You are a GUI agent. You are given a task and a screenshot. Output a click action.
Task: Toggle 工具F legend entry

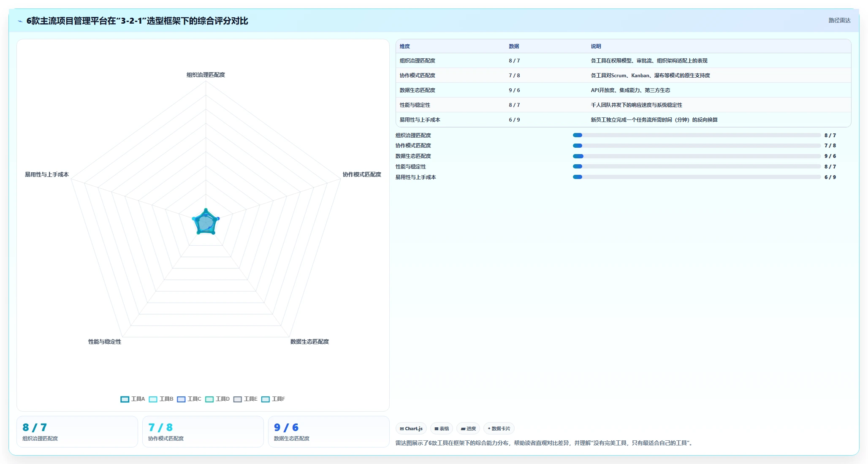pyautogui.click(x=273, y=399)
